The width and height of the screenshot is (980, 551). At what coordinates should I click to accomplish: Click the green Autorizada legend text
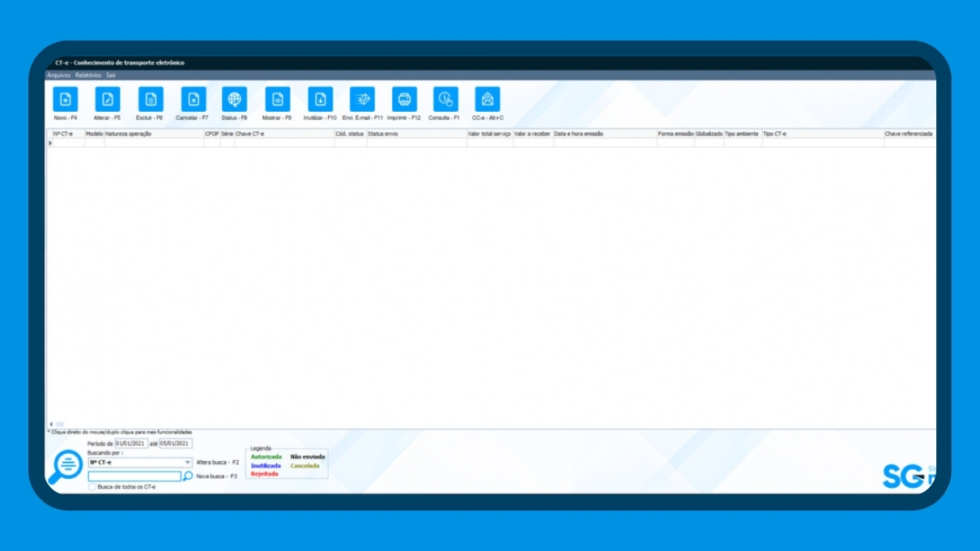(x=266, y=457)
